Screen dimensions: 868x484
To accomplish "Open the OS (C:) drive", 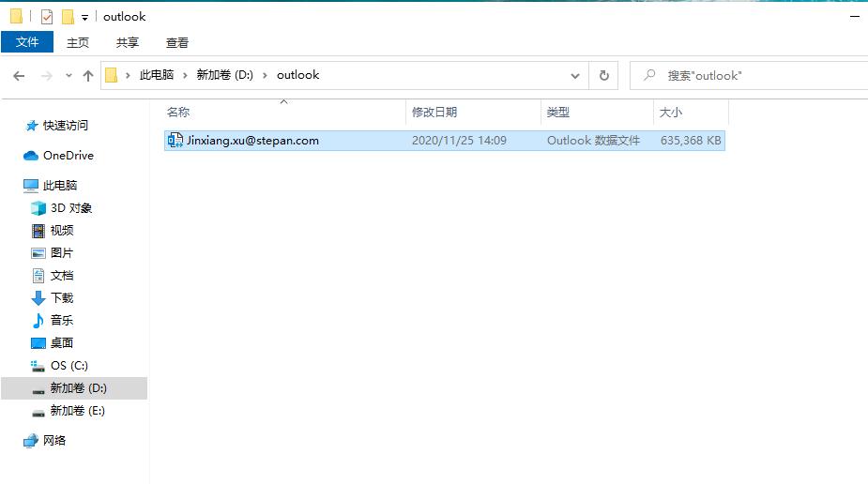I will [69, 366].
